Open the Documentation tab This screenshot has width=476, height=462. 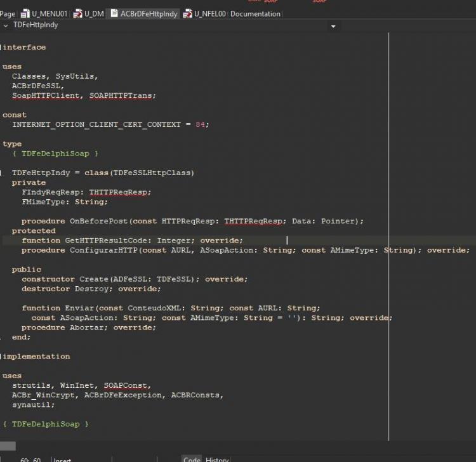click(255, 14)
